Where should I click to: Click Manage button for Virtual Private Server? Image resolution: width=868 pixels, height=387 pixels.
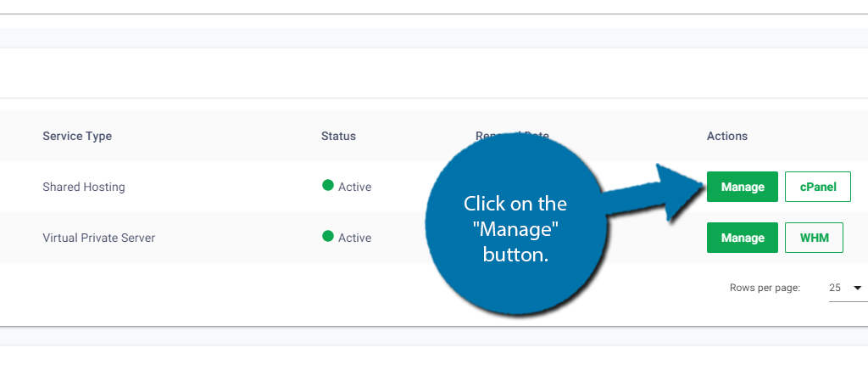743,238
